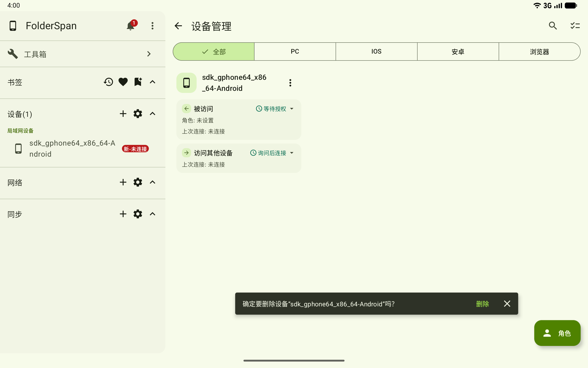
Task: Click the 新-未连接 badge
Action: (135, 149)
